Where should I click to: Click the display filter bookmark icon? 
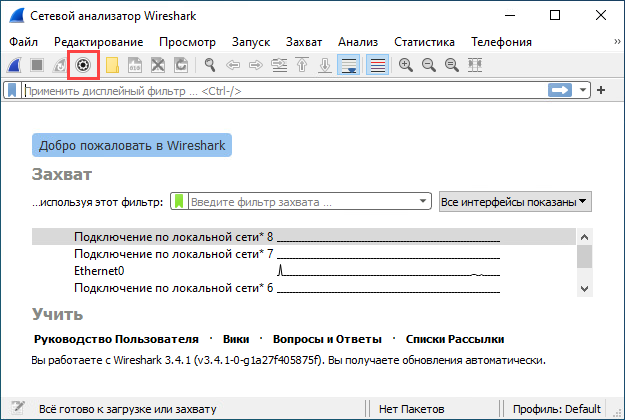point(11,90)
